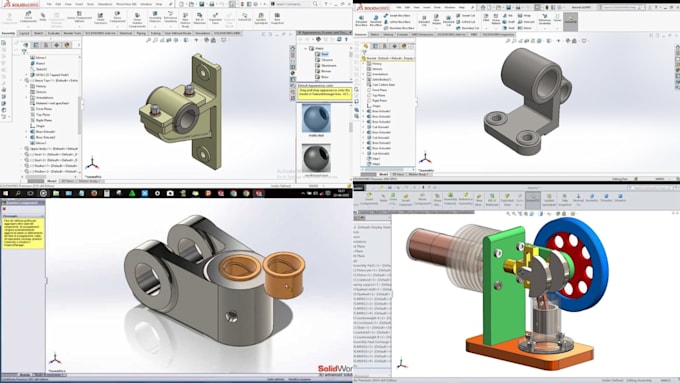680x383 pixels.
Task: Open SolidWorks Resources home icon in task pane
Action: [293, 49]
